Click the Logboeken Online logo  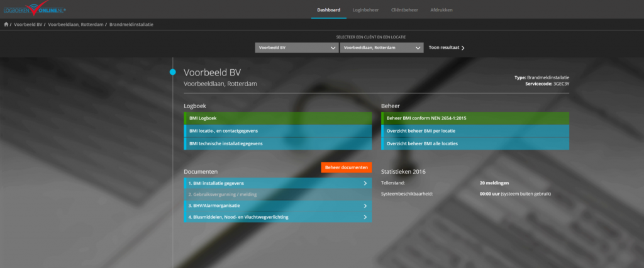(x=33, y=9)
